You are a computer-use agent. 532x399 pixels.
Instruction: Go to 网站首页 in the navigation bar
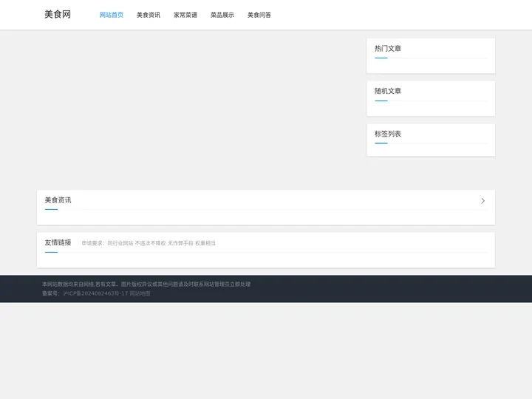[x=112, y=15]
